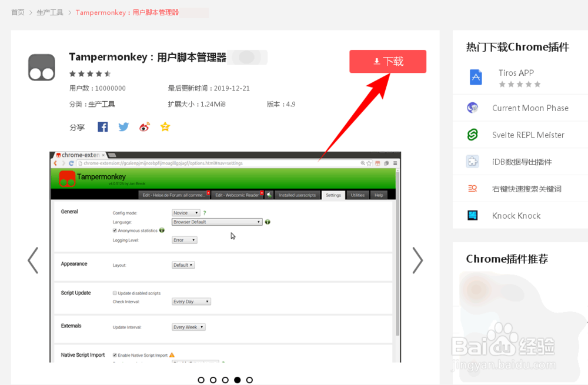588x385 pixels.
Task: Open Tiros APP plugin link
Action: point(516,73)
